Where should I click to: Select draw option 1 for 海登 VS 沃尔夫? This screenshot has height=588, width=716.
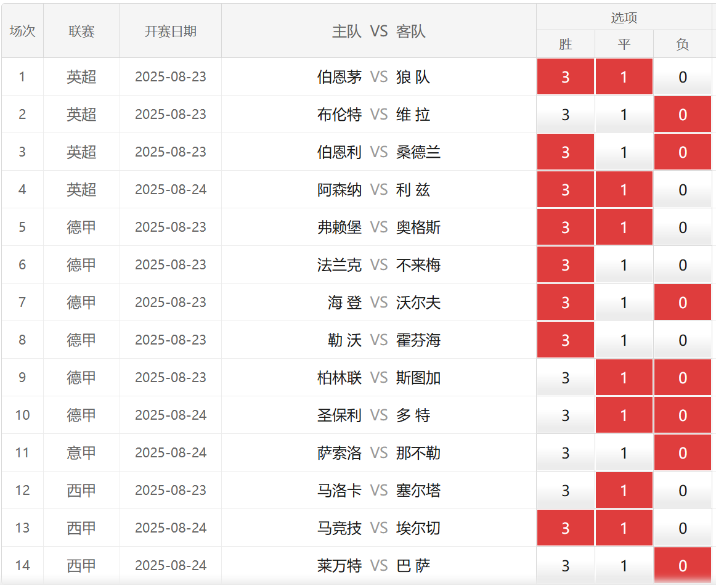(x=624, y=302)
